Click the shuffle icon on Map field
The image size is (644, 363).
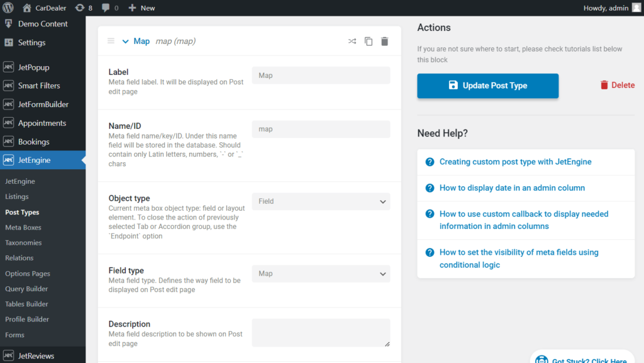click(352, 41)
